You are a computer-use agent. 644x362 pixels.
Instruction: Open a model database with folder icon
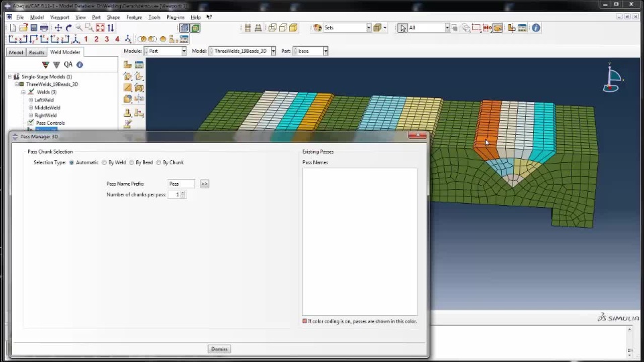pyautogui.click(x=23, y=28)
